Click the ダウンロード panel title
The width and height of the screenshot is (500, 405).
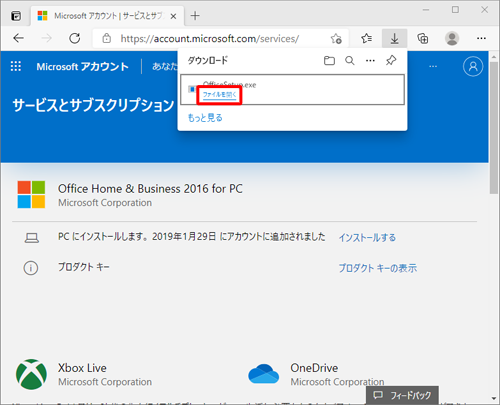point(208,60)
